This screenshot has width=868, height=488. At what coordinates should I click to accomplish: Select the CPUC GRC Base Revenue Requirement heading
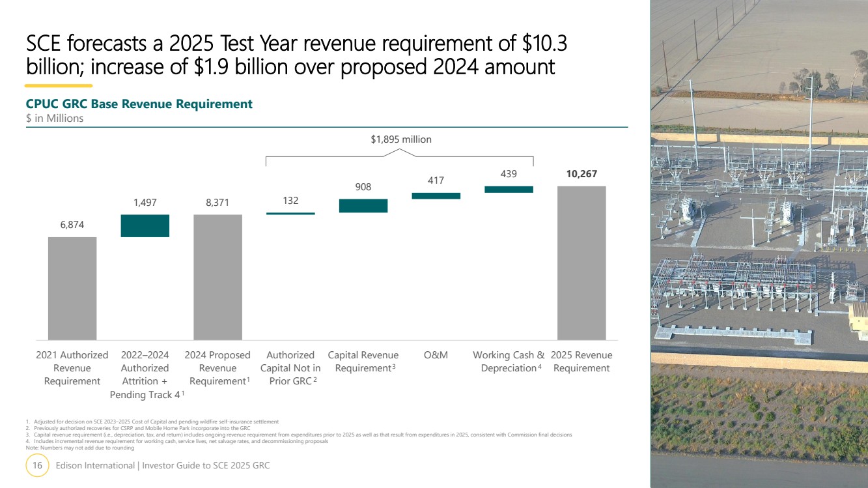pos(139,104)
